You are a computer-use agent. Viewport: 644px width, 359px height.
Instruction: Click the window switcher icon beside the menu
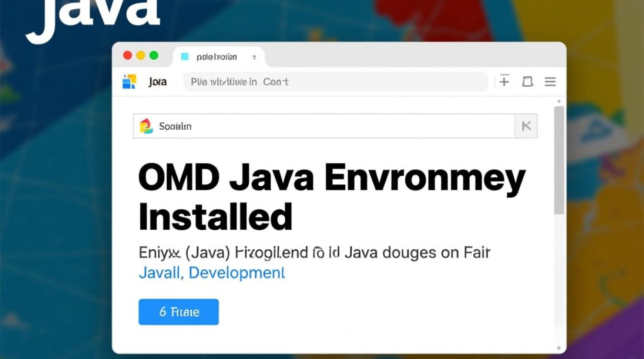528,81
